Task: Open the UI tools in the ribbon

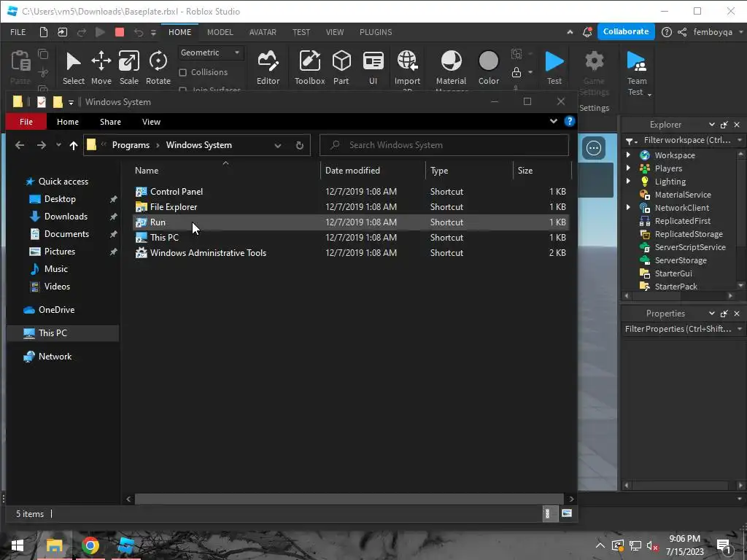Action: click(x=373, y=68)
